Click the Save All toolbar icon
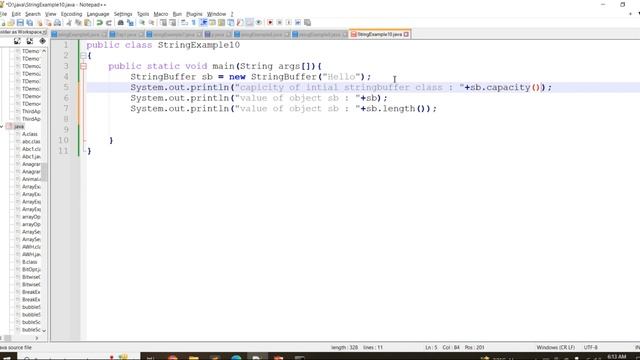Image resolution: width=640 pixels, height=360 pixels. [29, 23]
